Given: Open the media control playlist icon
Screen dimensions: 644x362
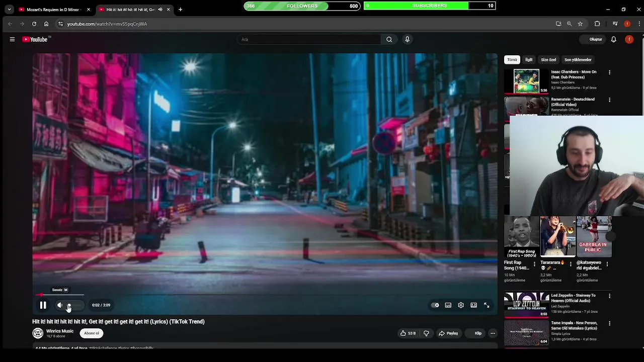Looking at the screenshot, I should click(x=615, y=24).
